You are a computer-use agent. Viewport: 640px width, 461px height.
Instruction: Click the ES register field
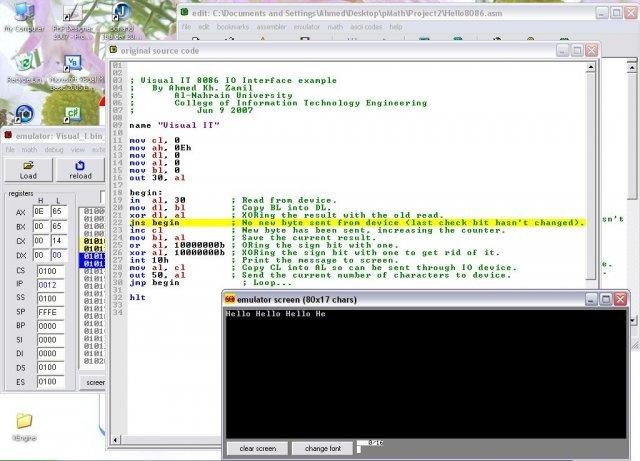tap(51, 382)
